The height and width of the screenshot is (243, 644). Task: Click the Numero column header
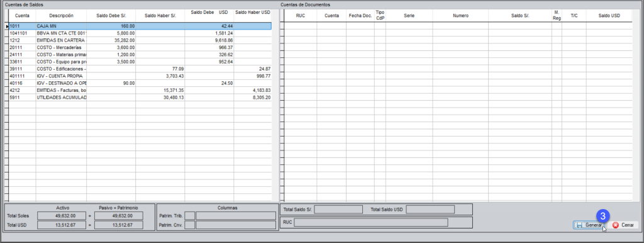click(460, 16)
